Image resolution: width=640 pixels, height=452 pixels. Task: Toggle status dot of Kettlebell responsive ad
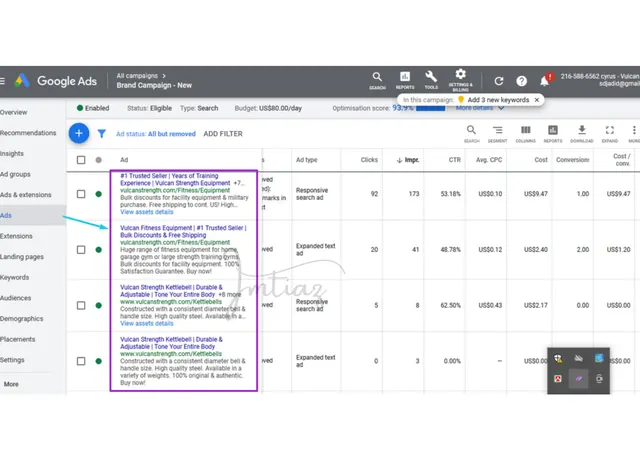click(98, 305)
